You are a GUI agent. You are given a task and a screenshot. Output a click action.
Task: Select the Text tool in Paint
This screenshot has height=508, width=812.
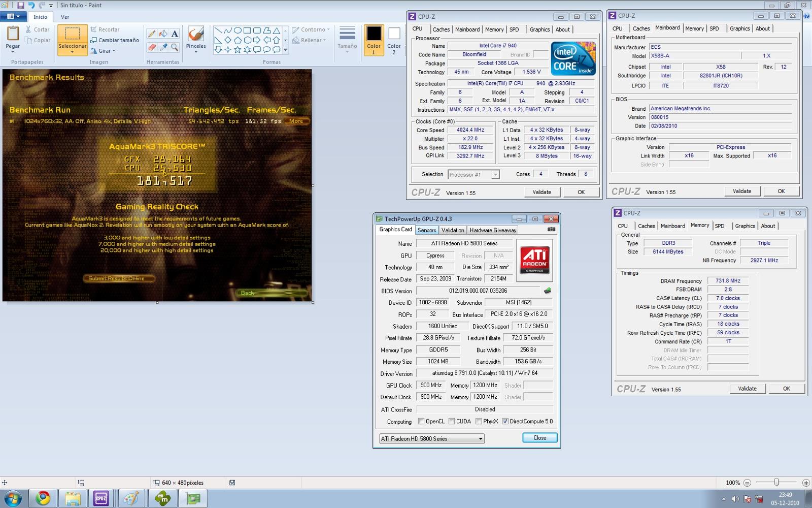point(175,34)
